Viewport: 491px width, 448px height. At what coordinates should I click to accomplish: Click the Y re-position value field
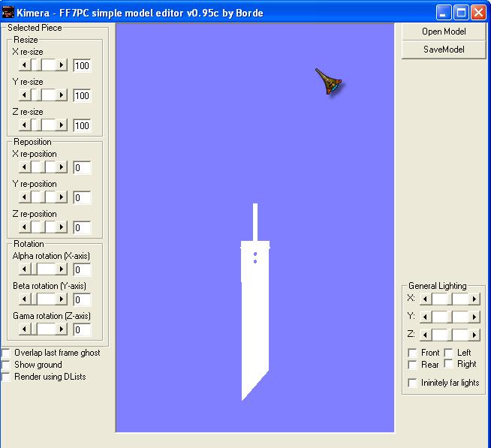coord(82,197)
